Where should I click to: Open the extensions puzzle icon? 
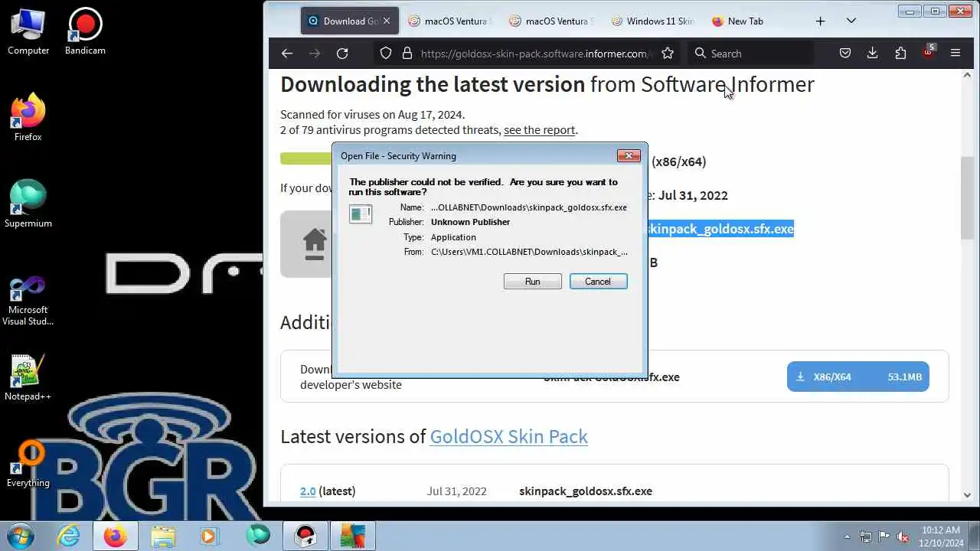coord(900,54)
